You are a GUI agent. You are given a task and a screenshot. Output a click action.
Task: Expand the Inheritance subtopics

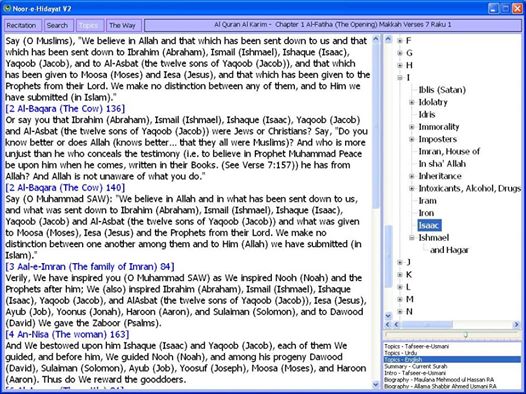pos(412,176)
